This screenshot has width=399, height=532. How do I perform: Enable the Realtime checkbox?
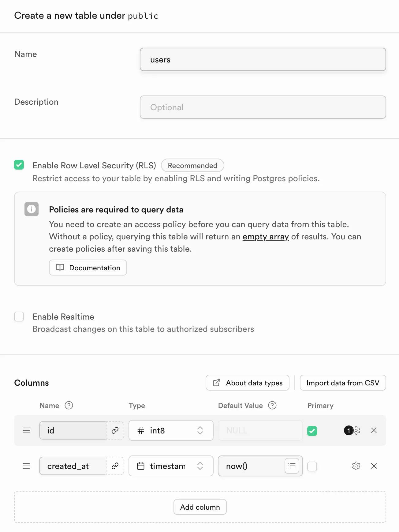[19, 317]
